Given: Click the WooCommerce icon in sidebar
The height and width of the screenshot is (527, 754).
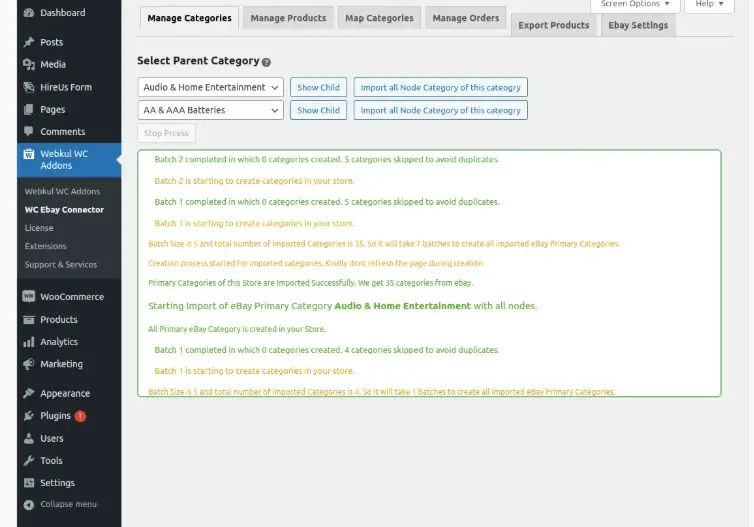Looking at the screenshot, I should [29, 297].
